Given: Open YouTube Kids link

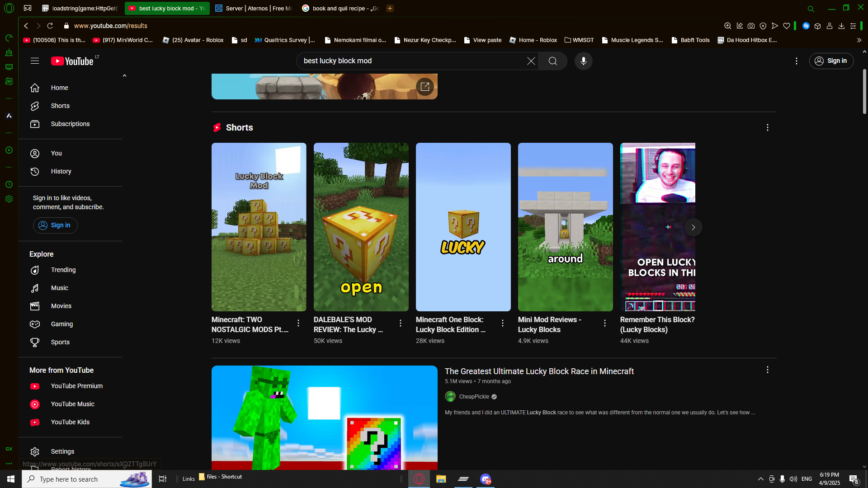Looking at the screenshot, I should tap(71, 422).
